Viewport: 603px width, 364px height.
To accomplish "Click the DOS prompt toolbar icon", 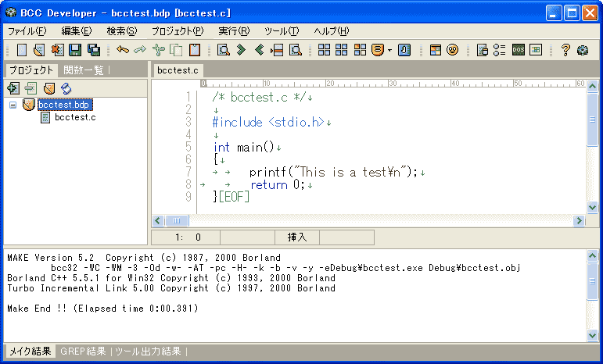I will pyautogui.click(x=519, y=50).
